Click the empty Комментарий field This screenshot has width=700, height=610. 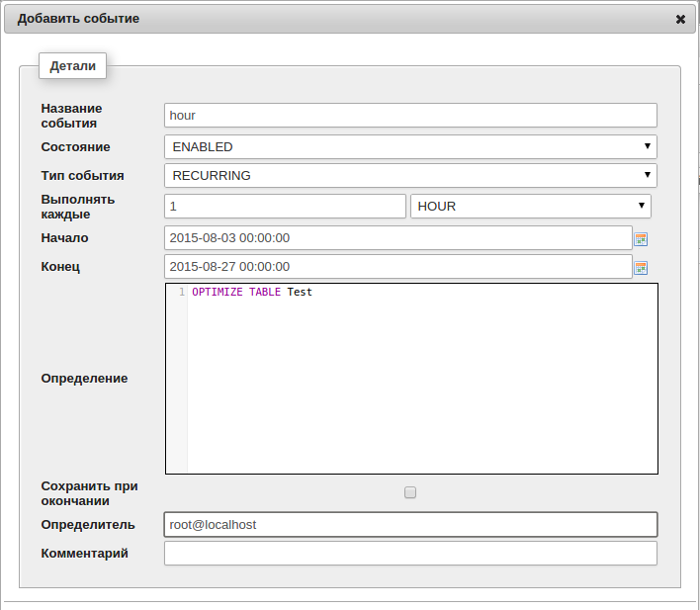point(410,554)
